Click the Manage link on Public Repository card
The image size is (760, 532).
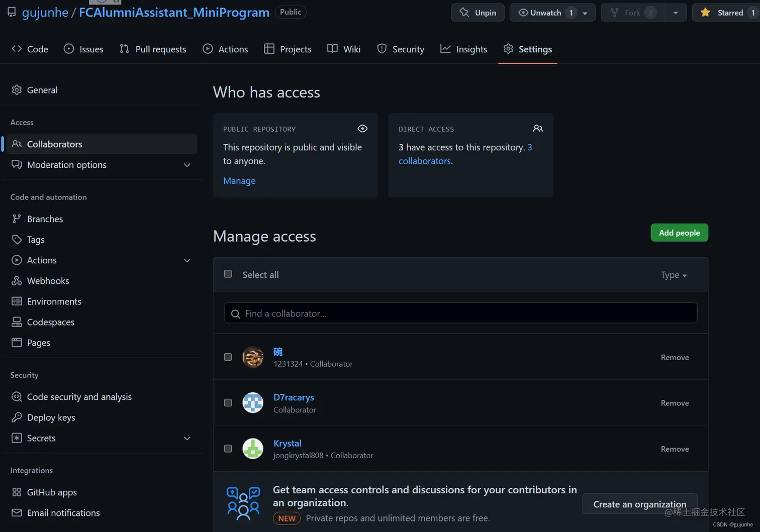(x=239, y=181)
